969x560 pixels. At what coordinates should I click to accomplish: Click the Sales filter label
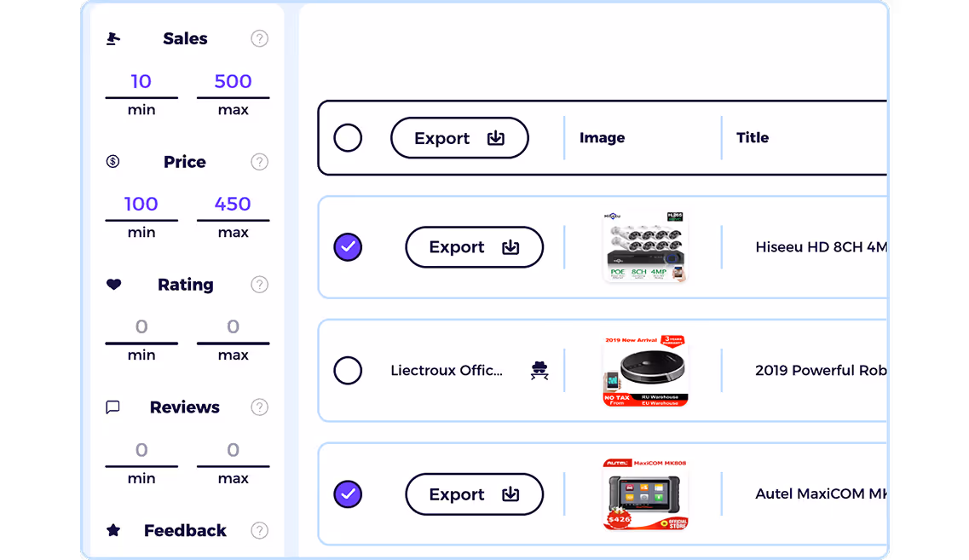(x=186, y=38)
